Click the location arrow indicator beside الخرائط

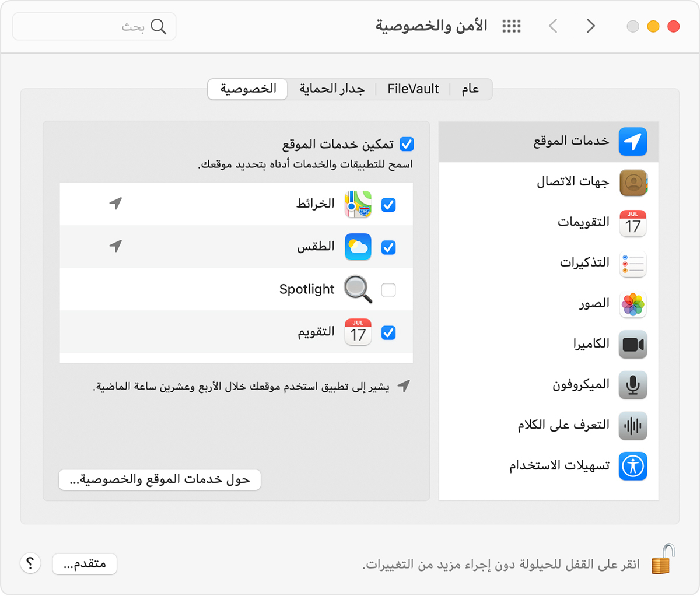[x=116, y=203]
